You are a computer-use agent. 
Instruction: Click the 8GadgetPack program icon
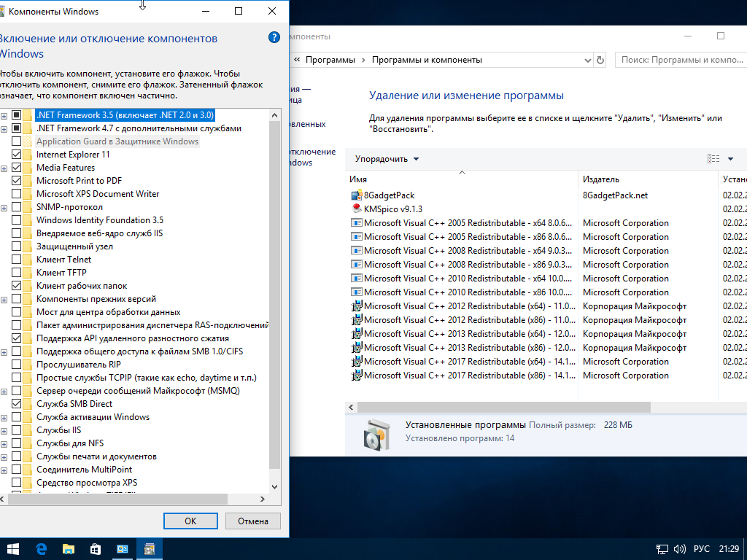pos(356,195)
